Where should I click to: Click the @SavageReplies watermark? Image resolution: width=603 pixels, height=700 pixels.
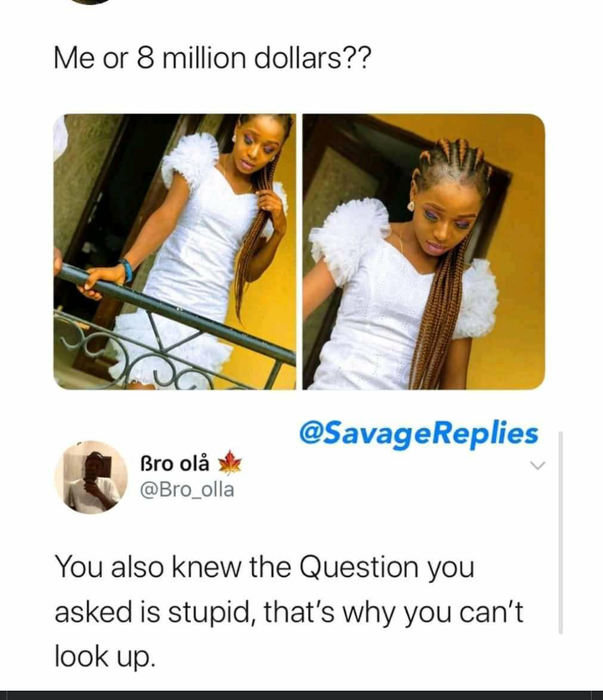(419, 434)
